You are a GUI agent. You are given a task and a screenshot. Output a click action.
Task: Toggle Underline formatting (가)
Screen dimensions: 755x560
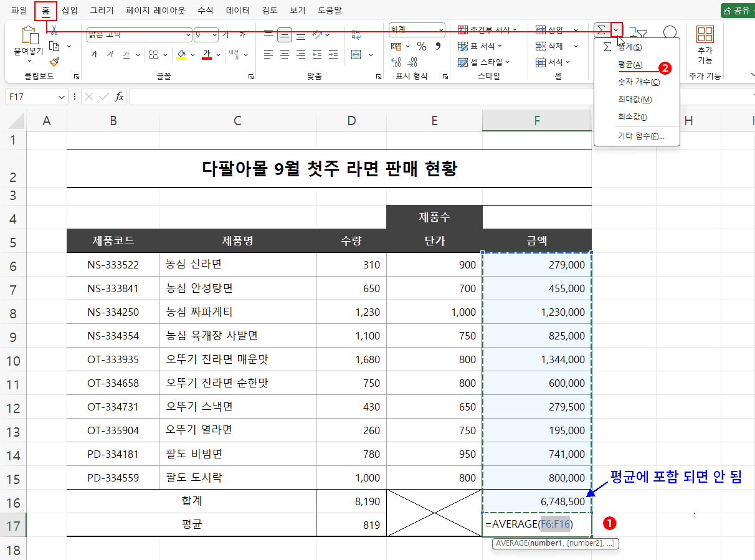point(126,55)
